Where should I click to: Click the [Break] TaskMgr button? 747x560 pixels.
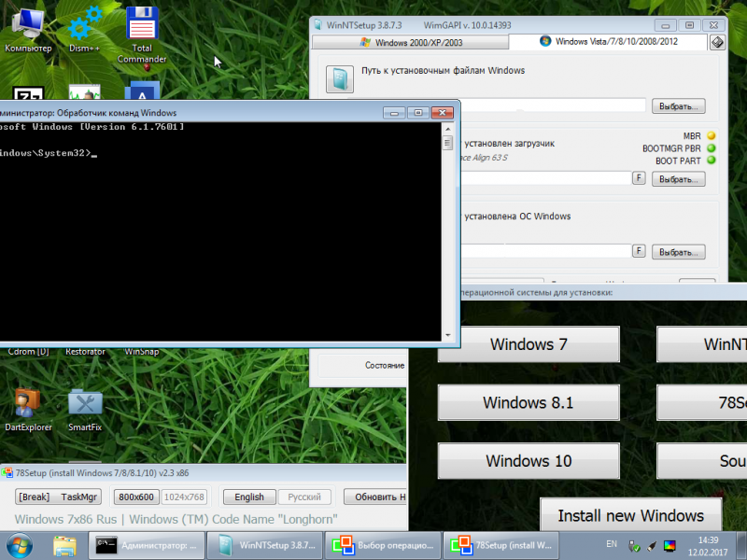pos(59,497)
